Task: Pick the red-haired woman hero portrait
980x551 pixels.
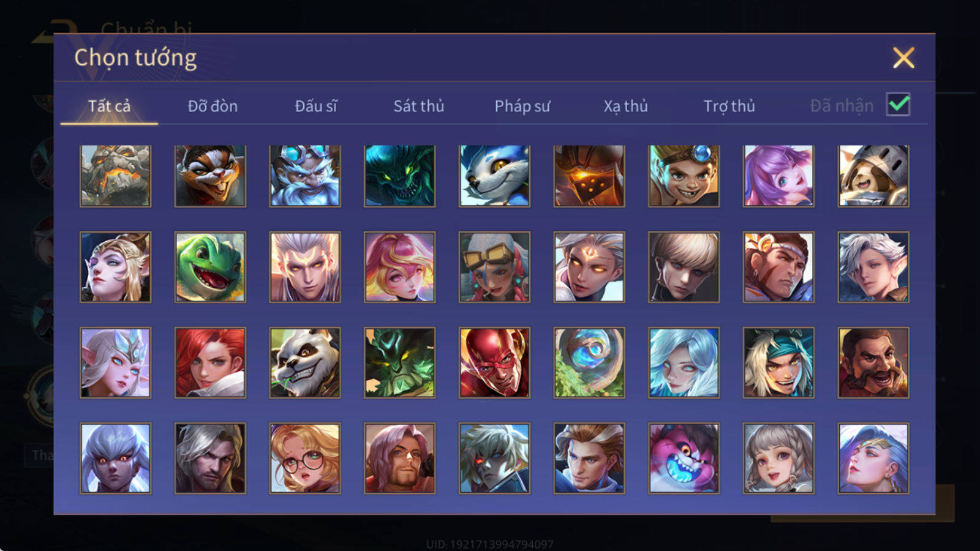Action: tap(210, 362)
